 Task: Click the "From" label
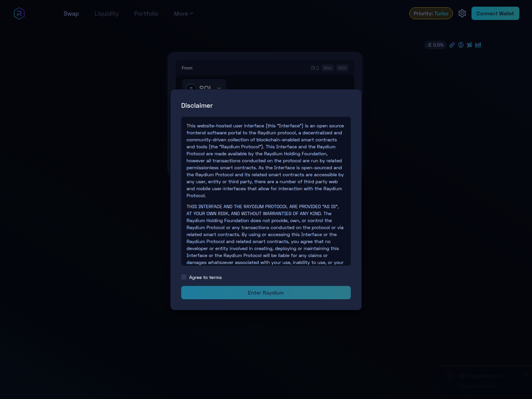[187, 68]
